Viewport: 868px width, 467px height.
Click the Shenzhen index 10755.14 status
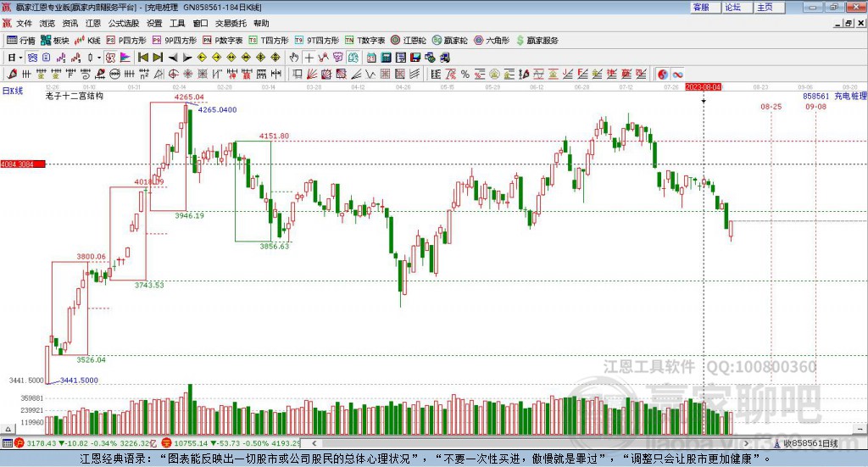pyautogui.click(x=191, y=443)
